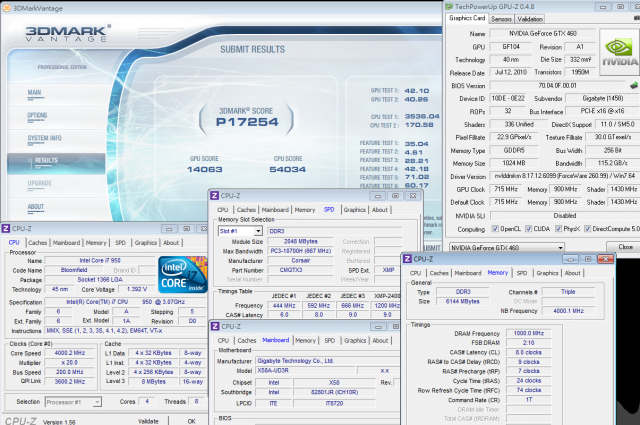Screen dimensions: 640x425
Task: Click the BIOS save chip icon in GPU-Z
Action: tap(633, 85)
